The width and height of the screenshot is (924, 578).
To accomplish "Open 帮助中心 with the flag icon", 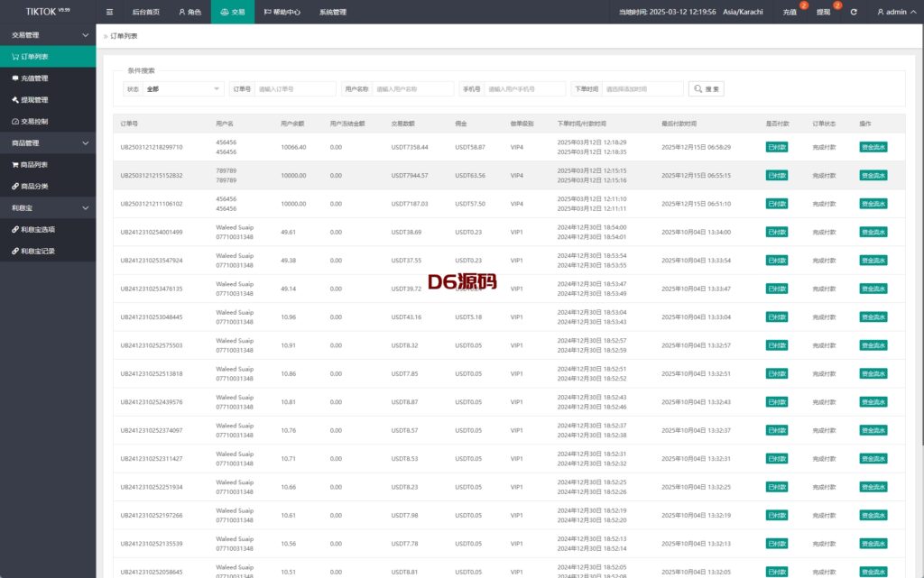I will [x=282, y=12].
